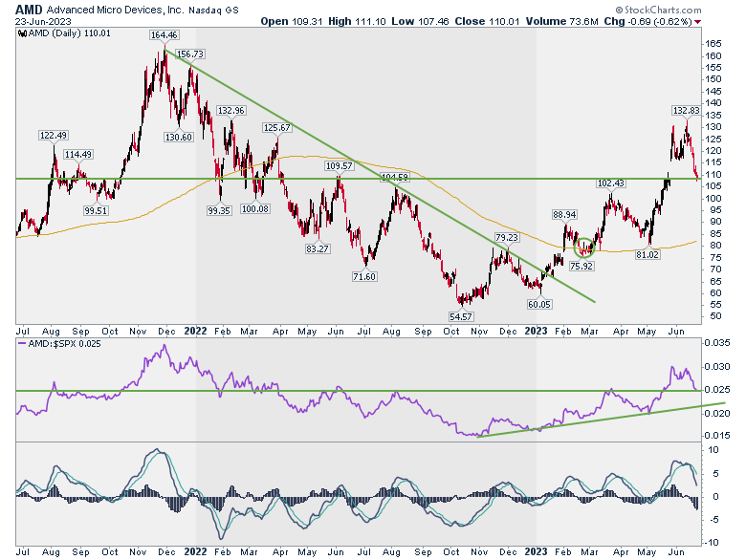Click the Open 109.31 value
This screenshot has height=560, width=746.
pos(291,21)
